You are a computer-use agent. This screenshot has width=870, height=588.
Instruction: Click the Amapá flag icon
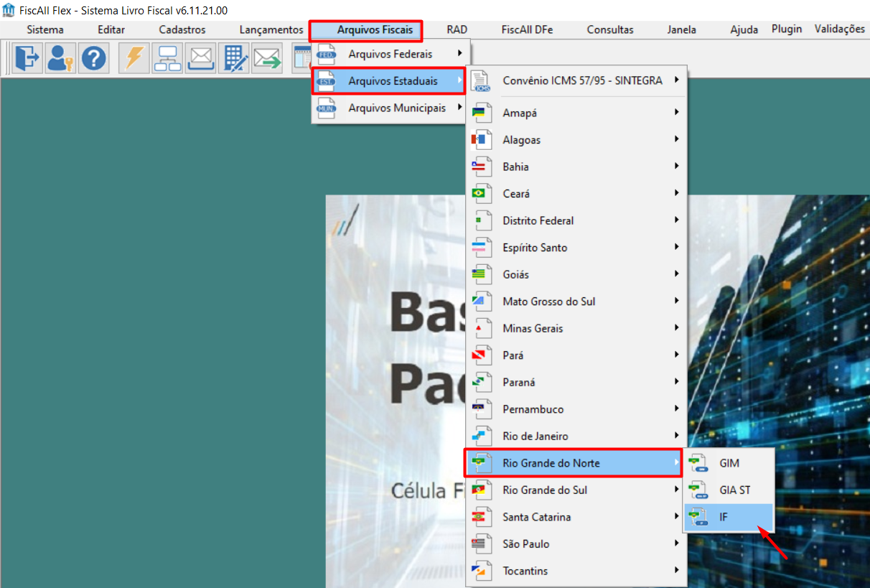click(481, 113)
